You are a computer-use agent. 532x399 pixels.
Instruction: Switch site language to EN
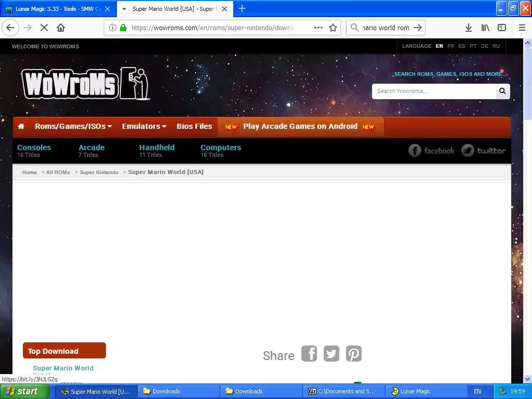(x=440, y=46)
